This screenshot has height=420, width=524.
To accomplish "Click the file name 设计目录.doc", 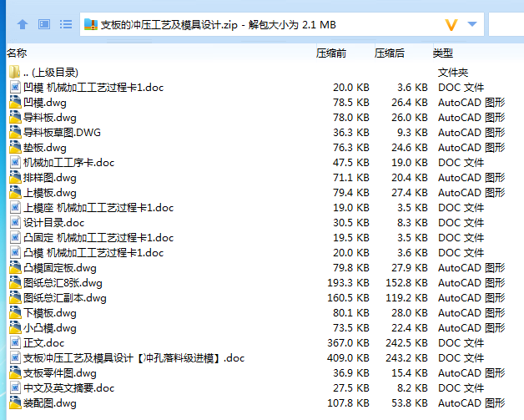I will 53,223.
